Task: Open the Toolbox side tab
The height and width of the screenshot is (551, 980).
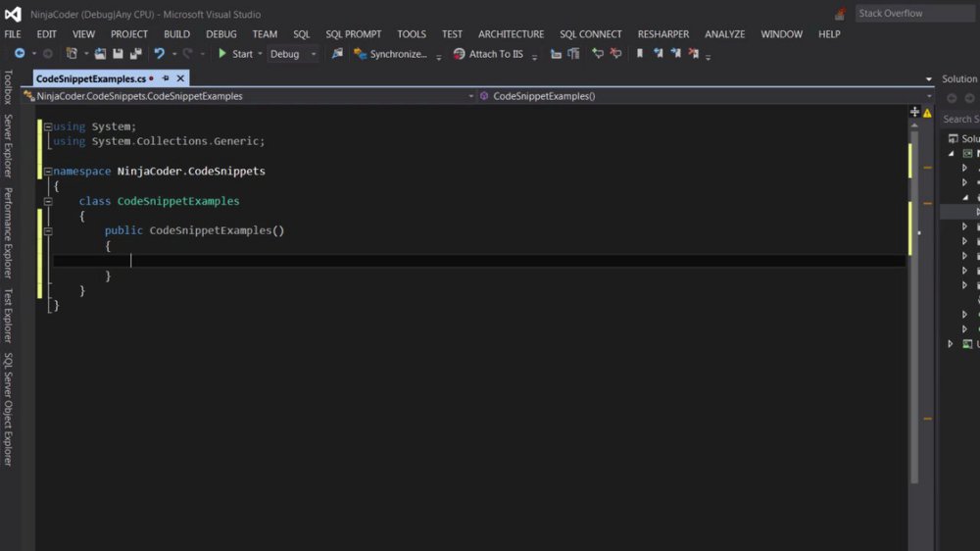Action: [x=8, y=86]
